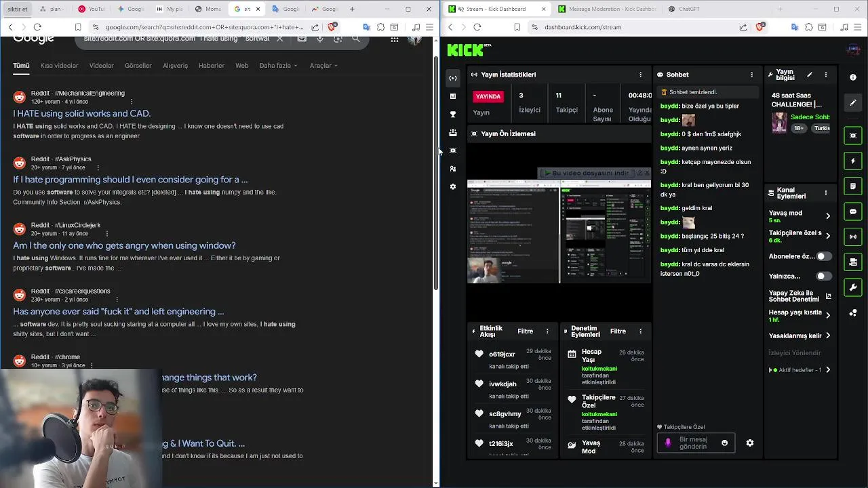The width and height of the screenshot is (868, 488).
Task: Open the trophy achievements icon in Kick sidebar
Action: point(453,115)
